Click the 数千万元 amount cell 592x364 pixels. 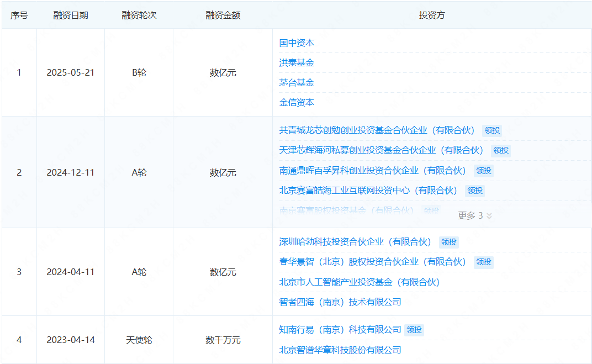[x=223, y=340]
